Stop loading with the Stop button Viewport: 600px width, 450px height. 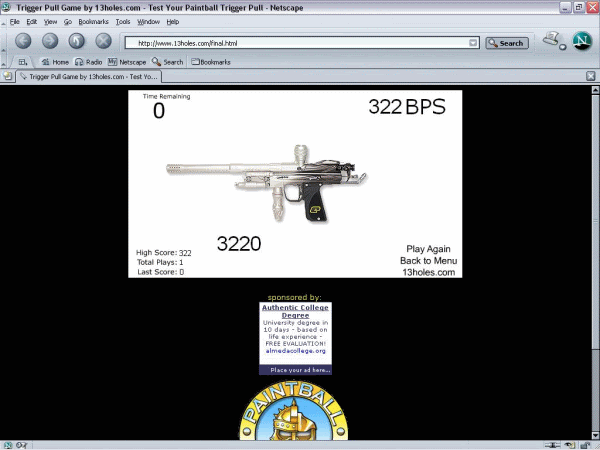pyautogui.click(x=103, y=41)
